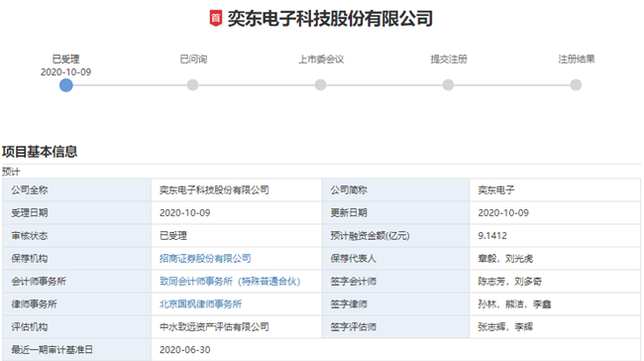Click the audit base date 2020-06-30 cell
644x361 pixels.
pos(395,350)
